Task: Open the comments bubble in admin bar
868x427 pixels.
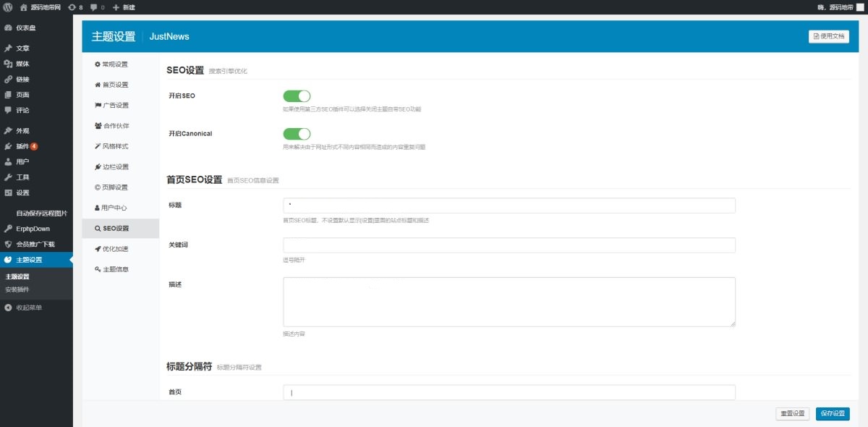Action: coord(98,7)
